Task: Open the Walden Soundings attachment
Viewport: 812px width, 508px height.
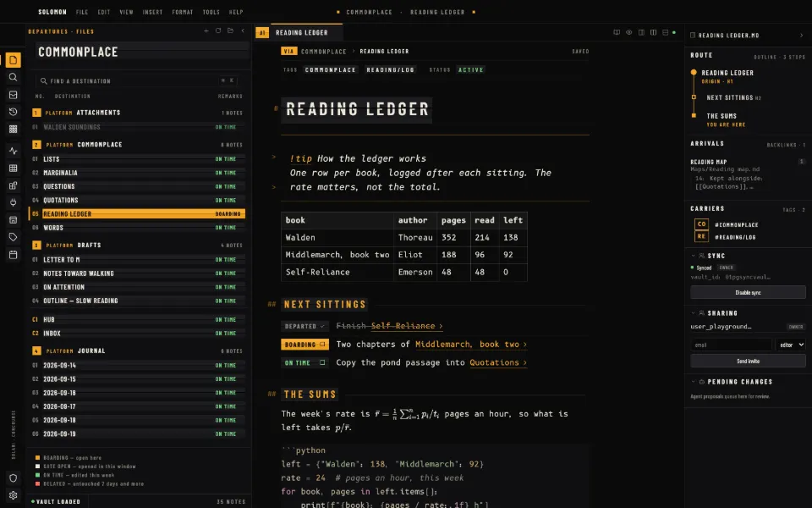Action: click(x=137, y=127)
